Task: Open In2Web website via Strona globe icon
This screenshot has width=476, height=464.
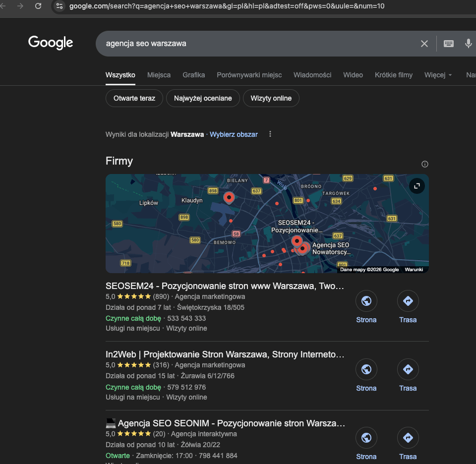Action: [x=366, y=369]
